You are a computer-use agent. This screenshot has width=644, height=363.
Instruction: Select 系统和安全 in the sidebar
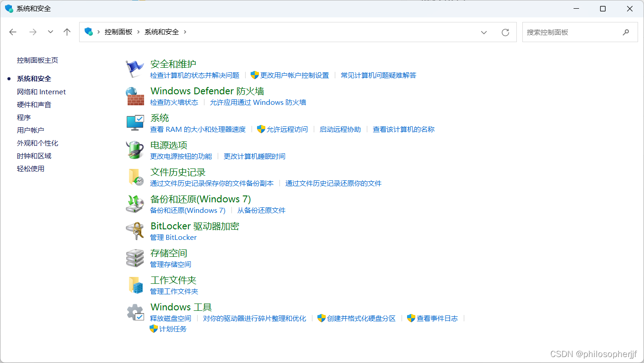(34, 79)
